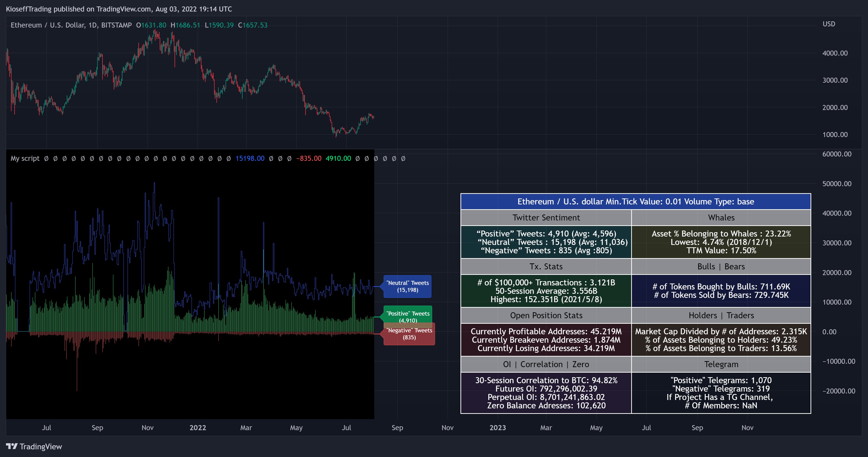868x457 pixels.
Task: Click the 'Twitter Sentiment' table header
Action: 546,218
